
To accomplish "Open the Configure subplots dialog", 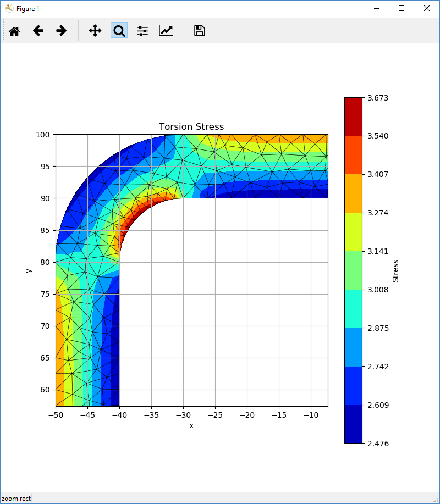I will click(142, 31).
